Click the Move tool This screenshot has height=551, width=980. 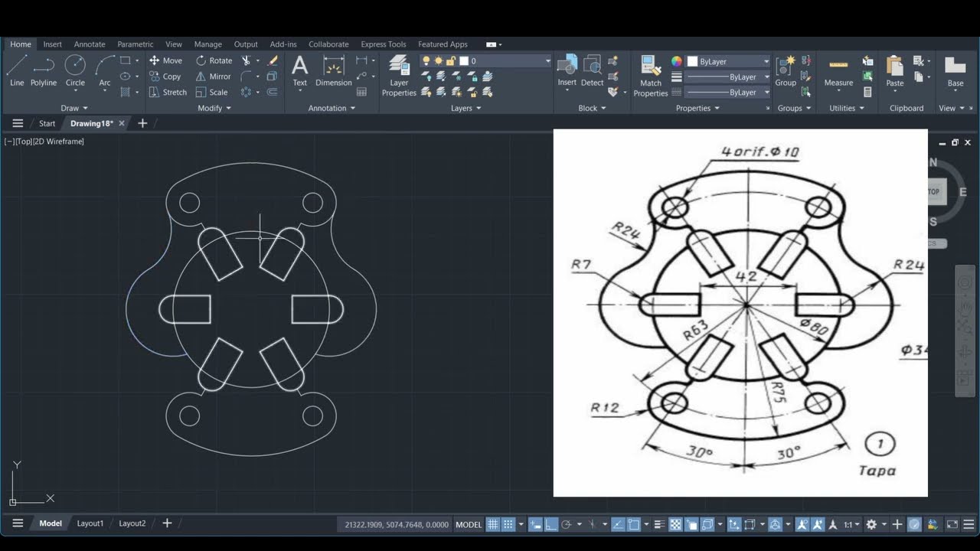coord(165,60)
